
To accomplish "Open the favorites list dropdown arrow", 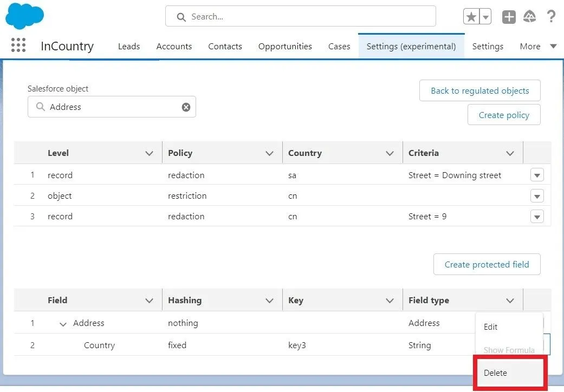I will tap(485, 17).
